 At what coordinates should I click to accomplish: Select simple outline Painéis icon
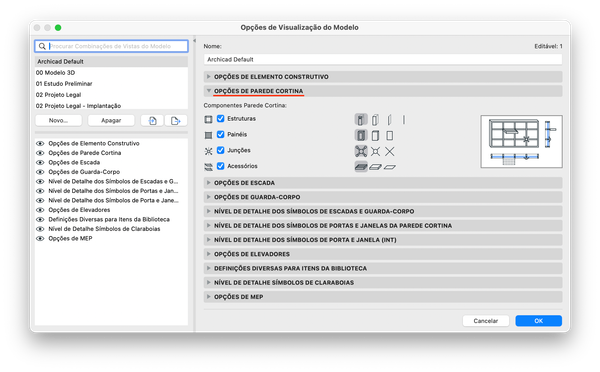[x=390, y=135]
